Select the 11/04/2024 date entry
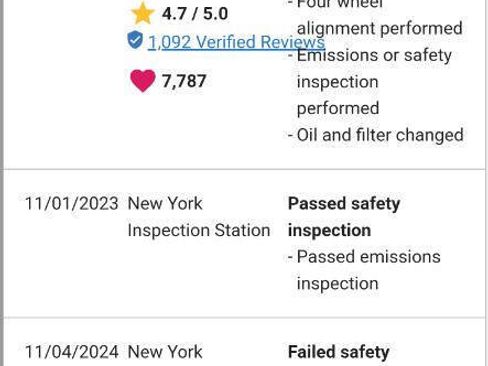The height and width of the screenshot is (366, 488). coord(72,352)
